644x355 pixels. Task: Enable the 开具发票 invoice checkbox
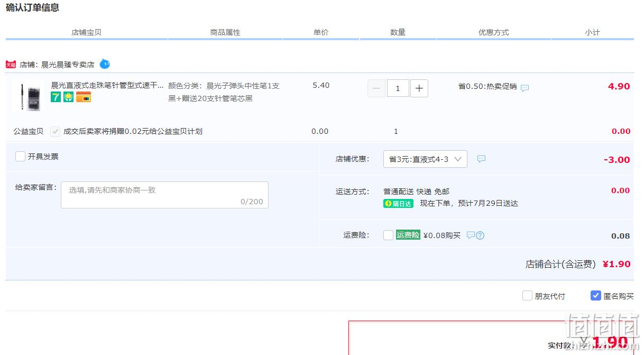point(20,156)
